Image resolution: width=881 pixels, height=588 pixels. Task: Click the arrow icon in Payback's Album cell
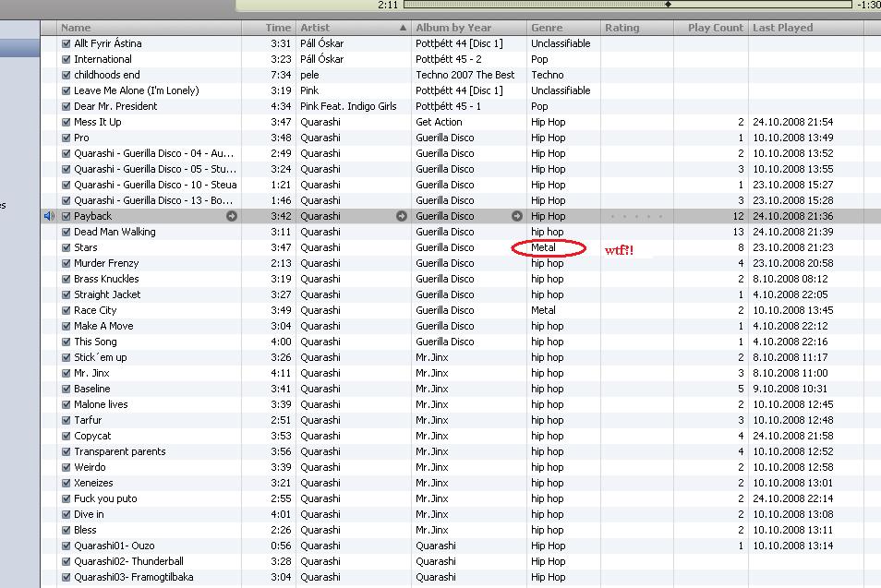(x=517, y=216)
